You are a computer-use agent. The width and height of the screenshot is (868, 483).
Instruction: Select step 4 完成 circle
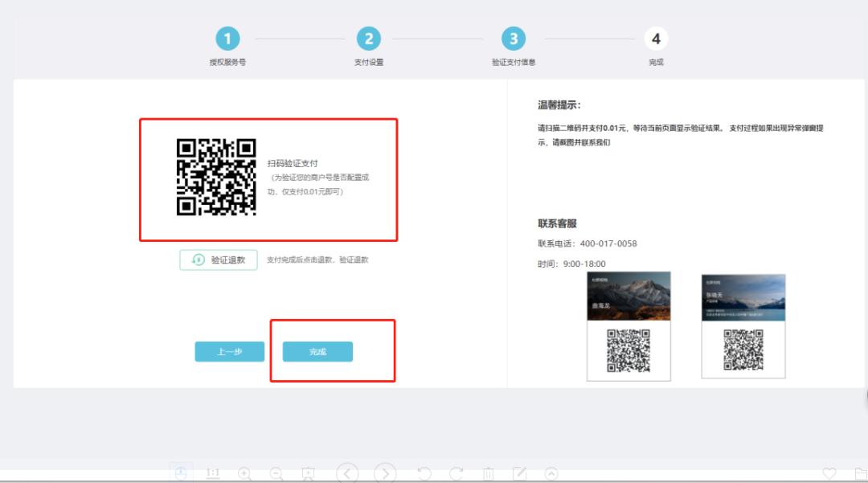(656, 39)
